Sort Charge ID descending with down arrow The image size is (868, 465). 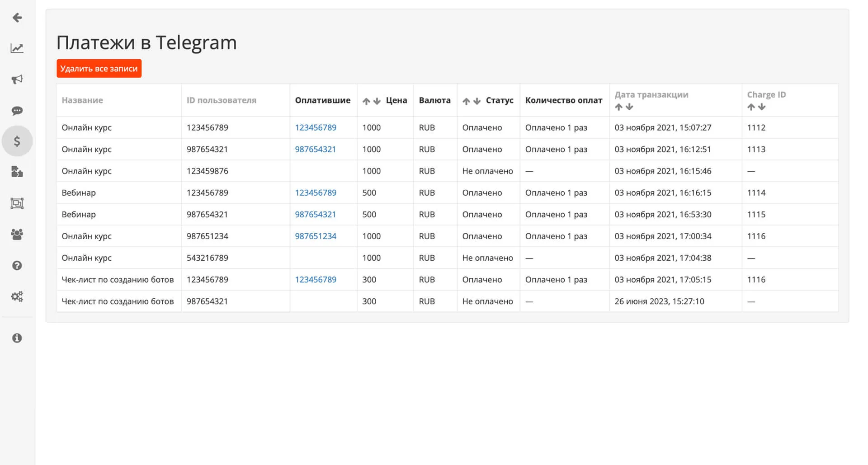[762, 107]
